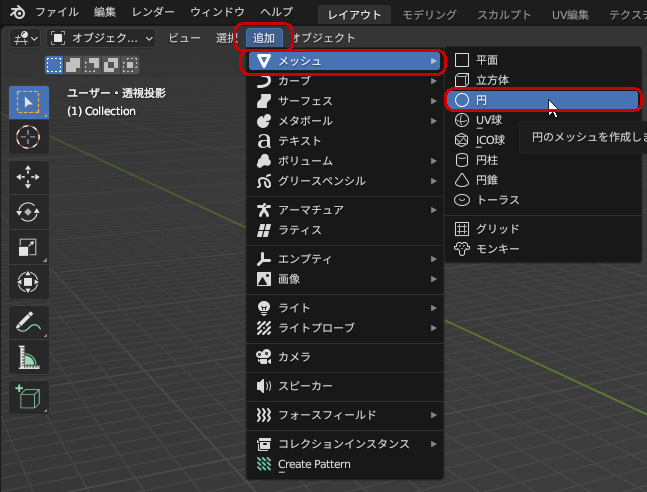Expand the ライトプローブ submenu
Viewport: 647px width, 492px height.
(345, 328)
